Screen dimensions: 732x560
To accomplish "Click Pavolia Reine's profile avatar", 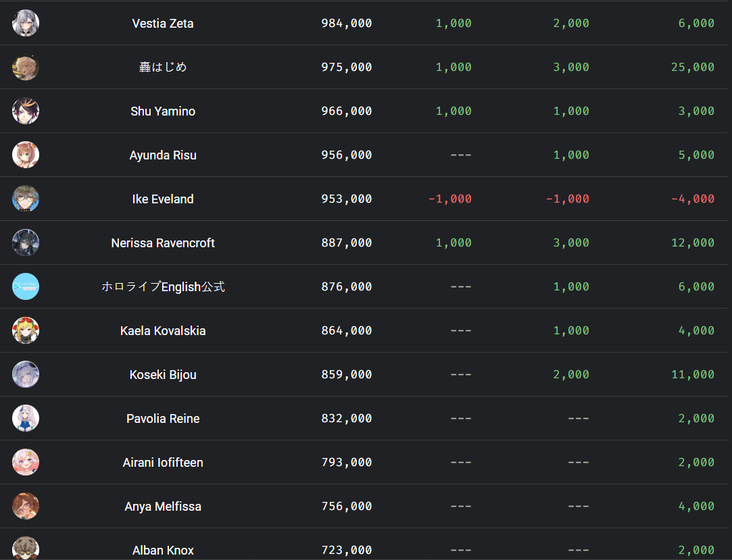I will click(26, 418).
